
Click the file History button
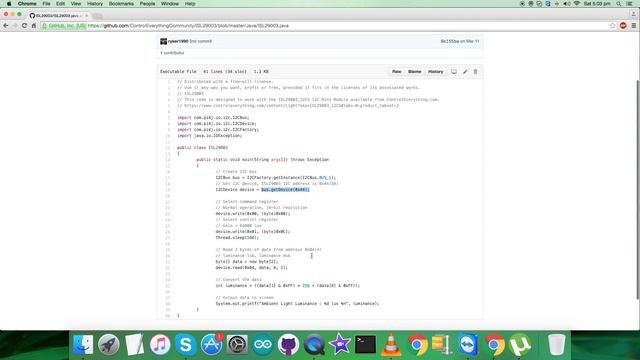tap(436, 71)
